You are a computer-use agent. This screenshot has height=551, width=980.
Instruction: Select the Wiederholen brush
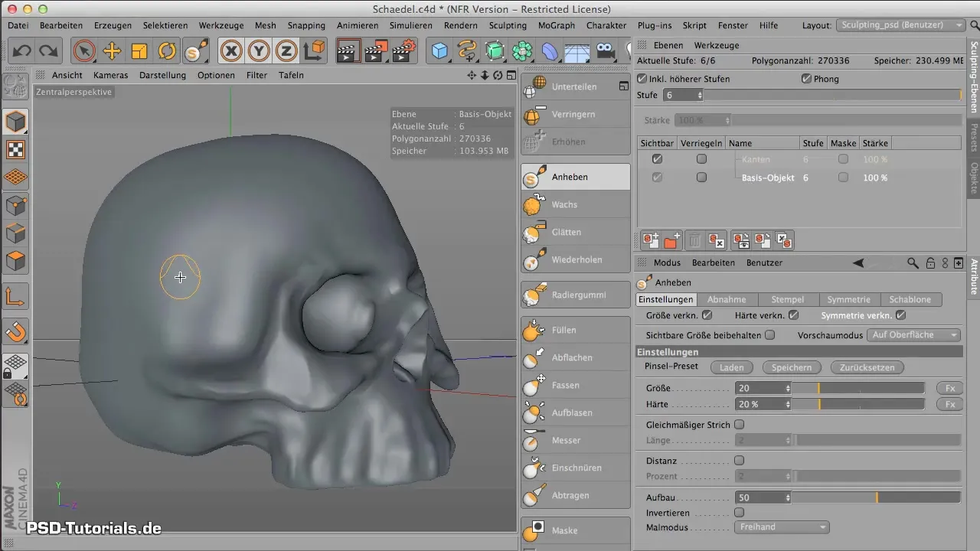(x=576, y=259)
